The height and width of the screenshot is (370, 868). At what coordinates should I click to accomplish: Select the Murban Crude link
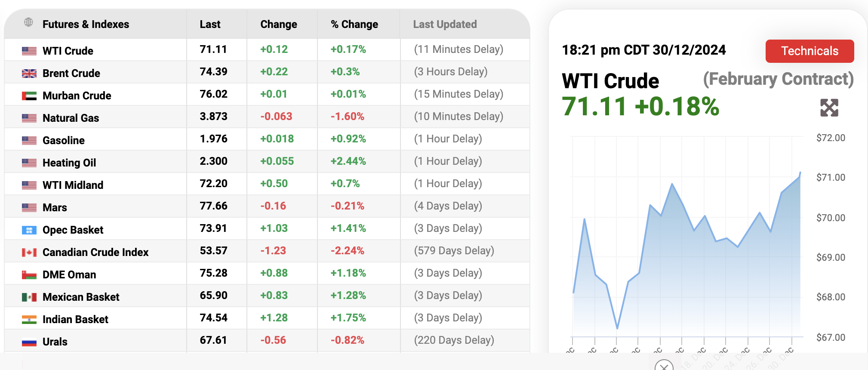pos(77,96)
